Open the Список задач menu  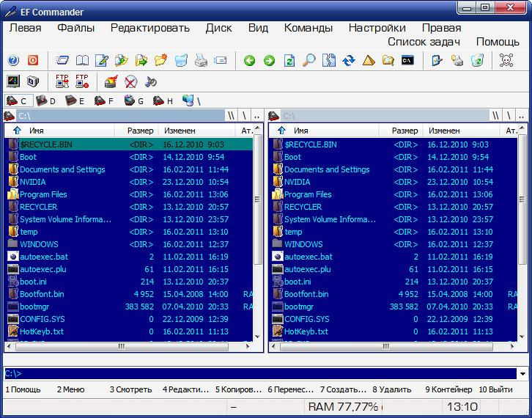424,42
